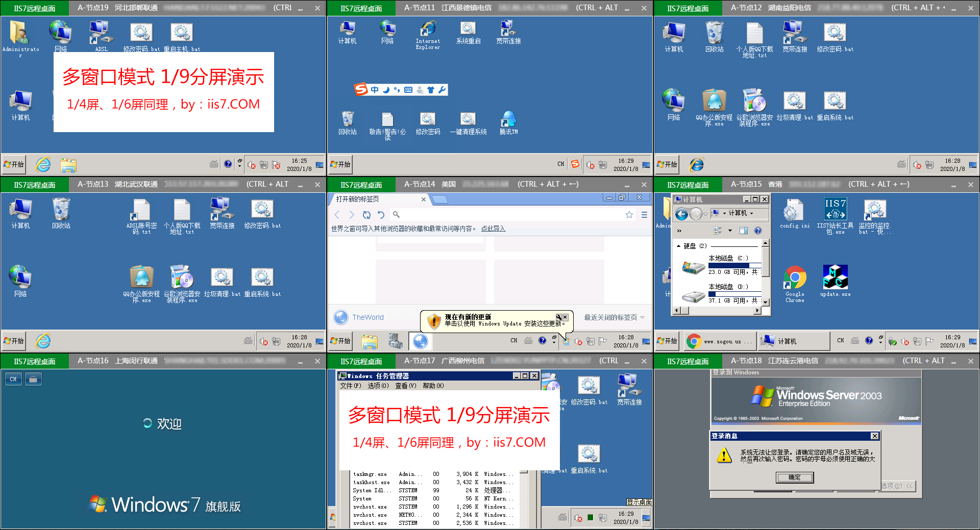Click the back arrow in 计算机 explorer window
The height and width of the screenshot is (530, 980).
[681, 214]
